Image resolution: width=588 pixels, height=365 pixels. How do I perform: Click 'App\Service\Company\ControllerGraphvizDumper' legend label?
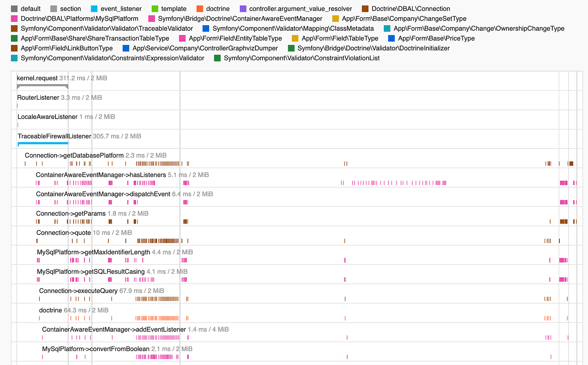[205, 48]
